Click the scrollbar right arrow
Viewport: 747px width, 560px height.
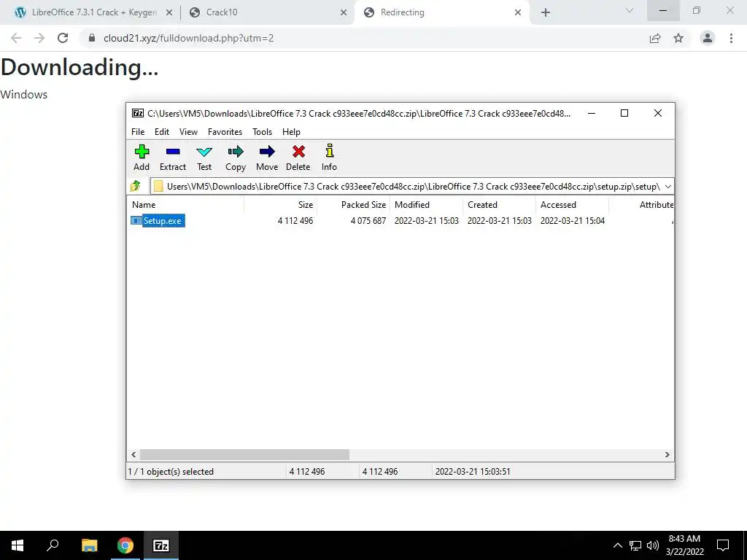pos(667,455)
